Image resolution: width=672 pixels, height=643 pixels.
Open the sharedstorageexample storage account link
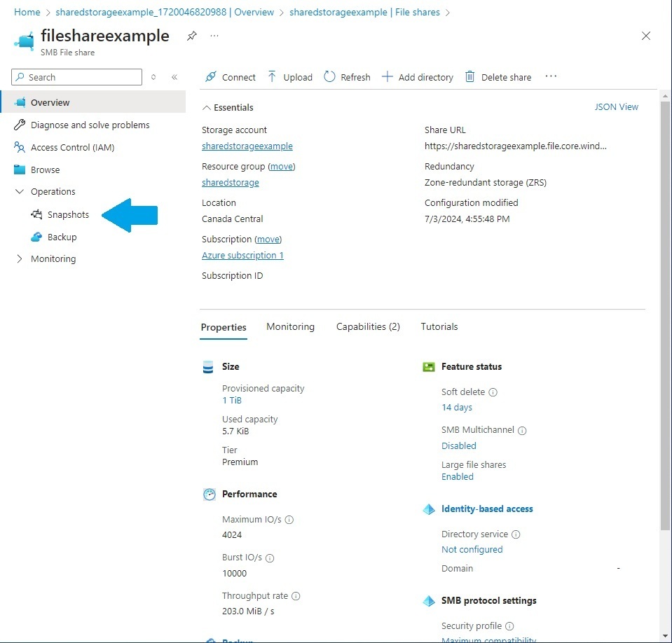coord(247,146)
